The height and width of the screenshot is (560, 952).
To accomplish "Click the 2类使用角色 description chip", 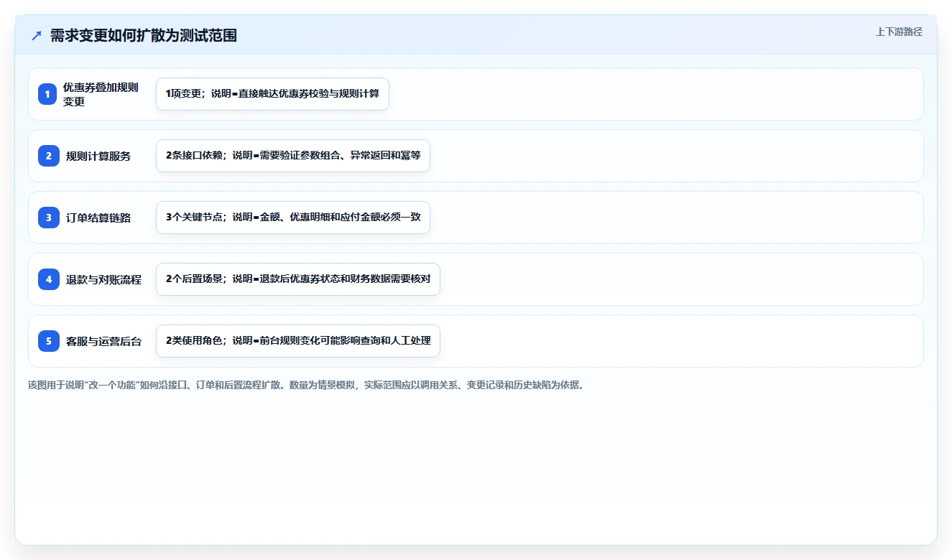I will (x=298, y=341).
